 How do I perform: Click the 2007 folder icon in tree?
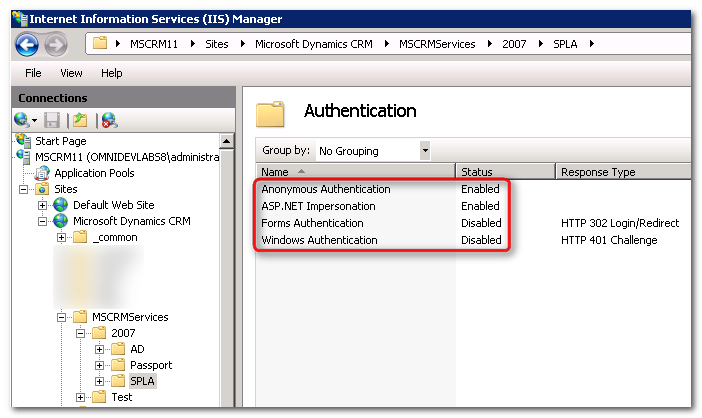99,333
